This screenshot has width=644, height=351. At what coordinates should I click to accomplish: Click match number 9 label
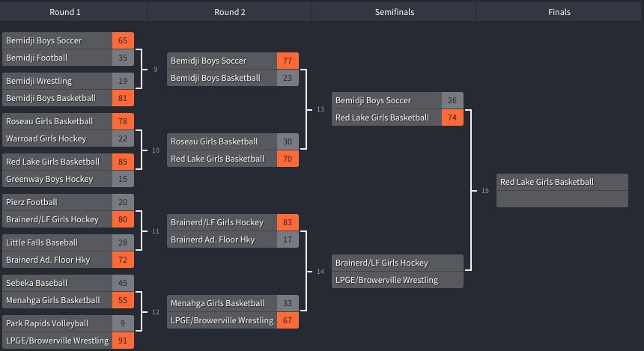[156, 70]
